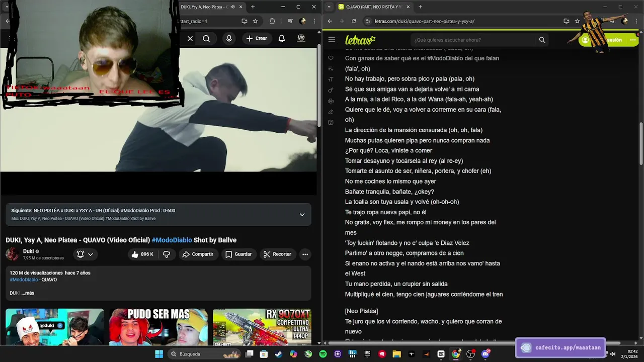
Task: Click the pencil edit lyrics icon
Action: [331, 112]
